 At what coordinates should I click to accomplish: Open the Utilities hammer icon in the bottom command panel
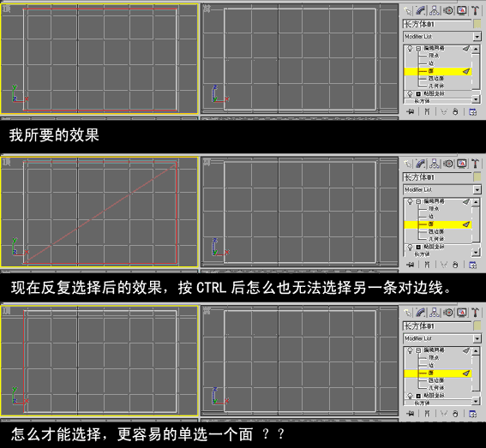[x=475, y=313]
